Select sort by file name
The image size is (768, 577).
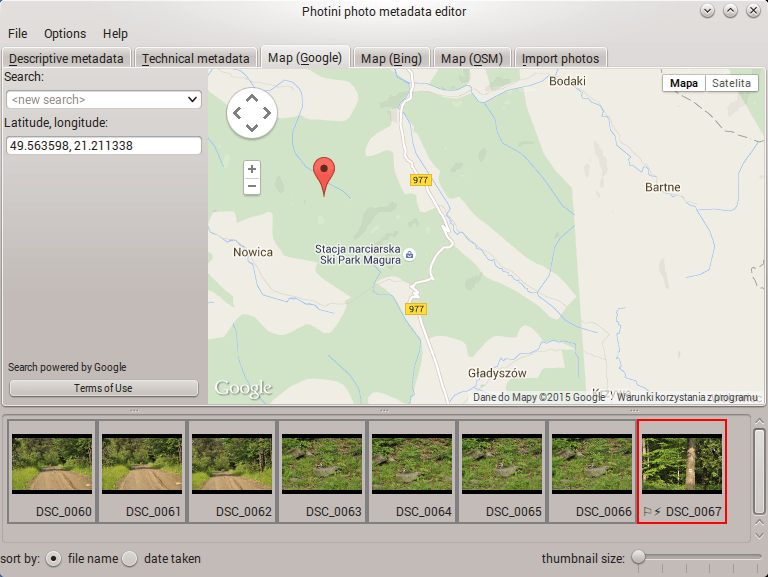[x=53, y=558]
